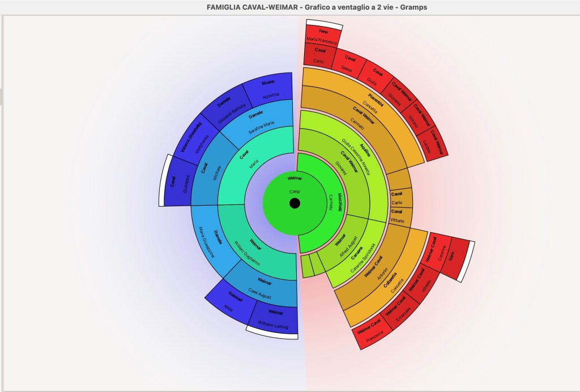Select Fenu Maria Francesca segment
Screen dimensions: 580x392
pos(322,35)
